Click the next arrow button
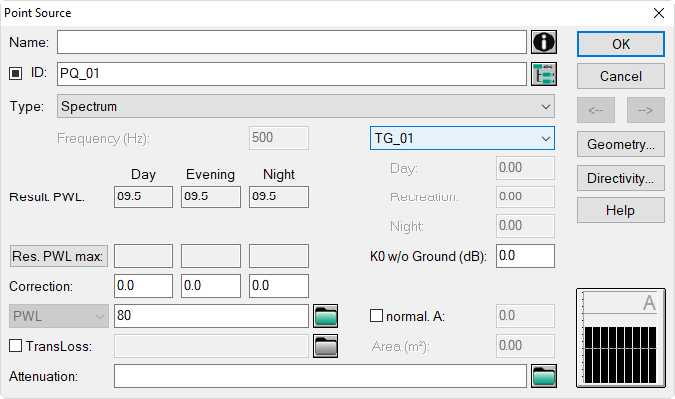Viewport: 675px width, 399px height. point(646,110)
